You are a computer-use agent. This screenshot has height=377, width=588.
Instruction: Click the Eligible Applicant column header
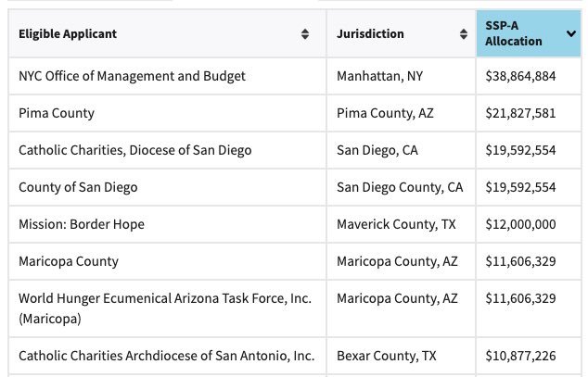click(167, 33)
